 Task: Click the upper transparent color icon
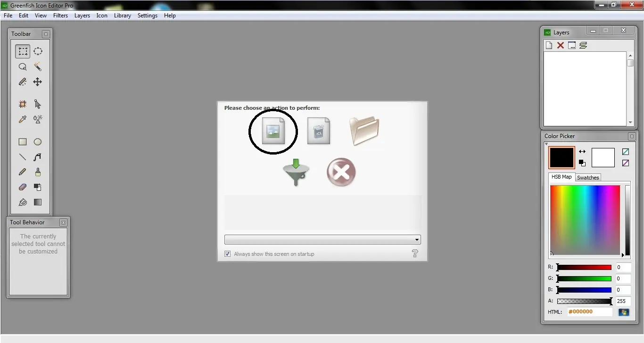pos(626,152)
